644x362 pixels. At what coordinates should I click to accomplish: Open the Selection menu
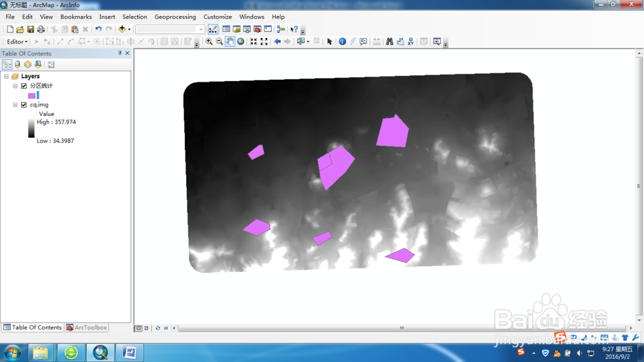click(x=135, y=17)
